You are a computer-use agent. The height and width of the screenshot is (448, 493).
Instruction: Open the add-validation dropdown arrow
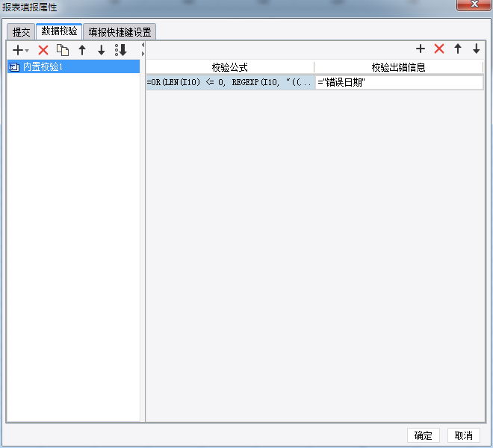pyautogui.click(x=27, y=50)
